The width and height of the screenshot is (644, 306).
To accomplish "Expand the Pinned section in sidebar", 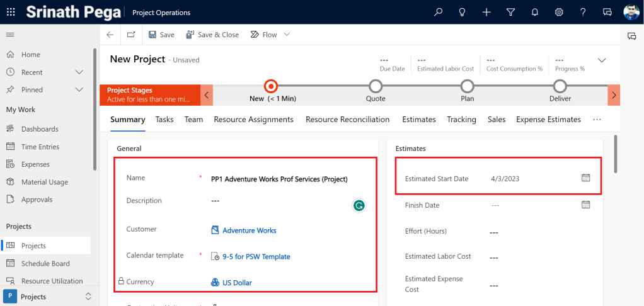I will [x=79, y=90].
